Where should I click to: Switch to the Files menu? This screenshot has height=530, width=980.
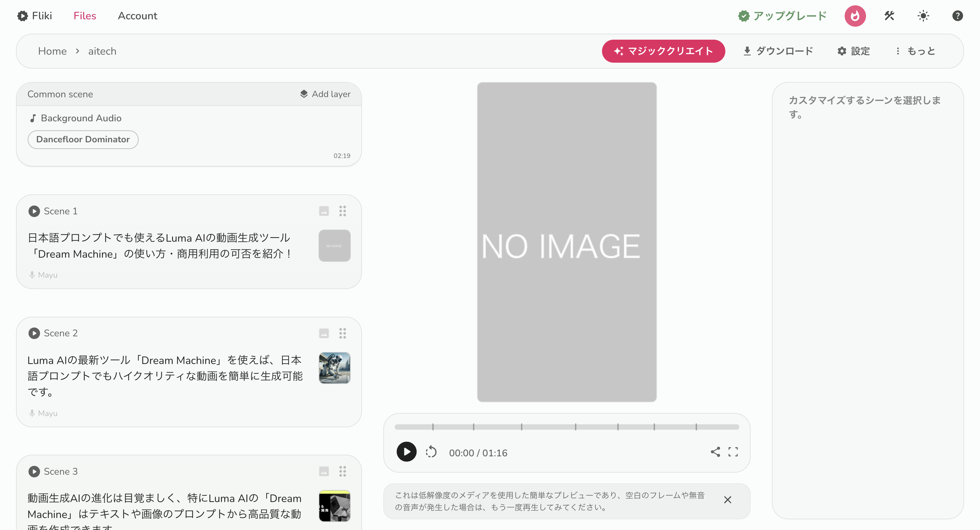tap(85, 16)
